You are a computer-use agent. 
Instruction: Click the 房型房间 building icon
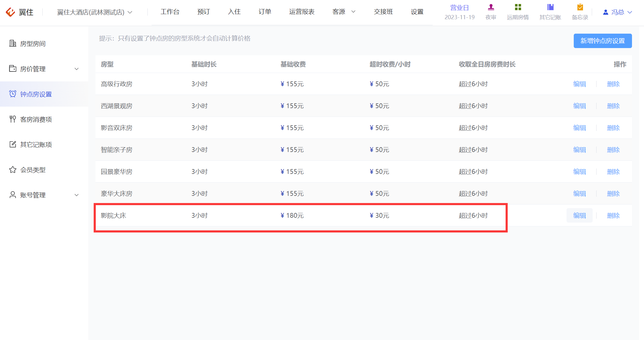point(13,44)
